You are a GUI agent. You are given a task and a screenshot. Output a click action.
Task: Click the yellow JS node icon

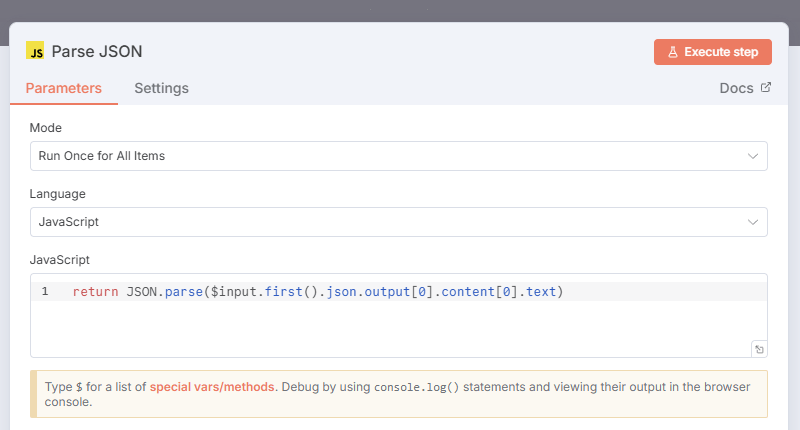[35, 51]
